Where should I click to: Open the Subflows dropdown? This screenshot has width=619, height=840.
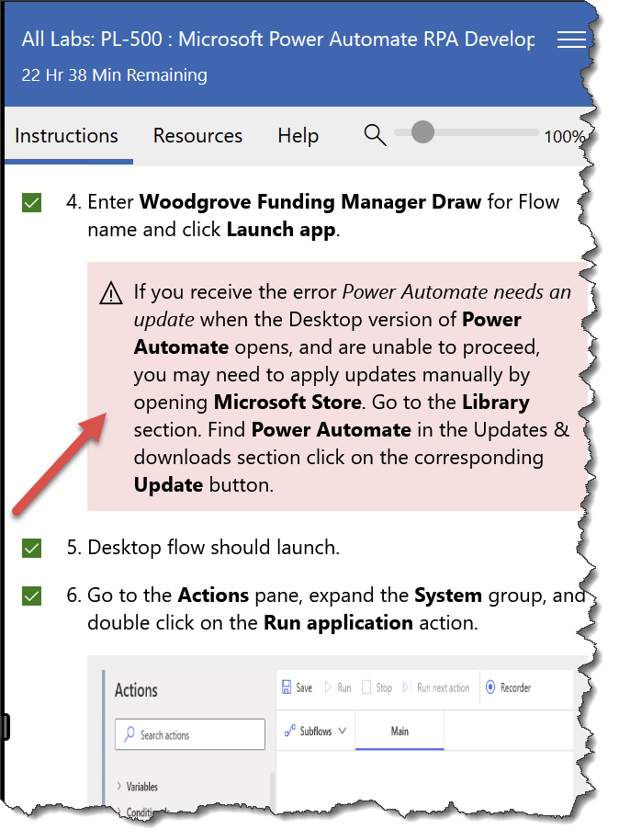(316, 730)
